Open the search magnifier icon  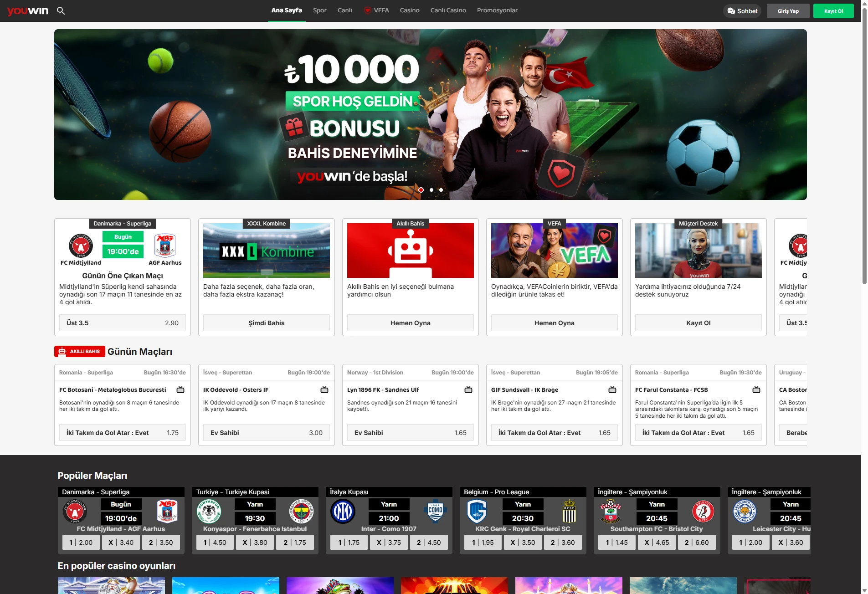click(x=61, y=10)
